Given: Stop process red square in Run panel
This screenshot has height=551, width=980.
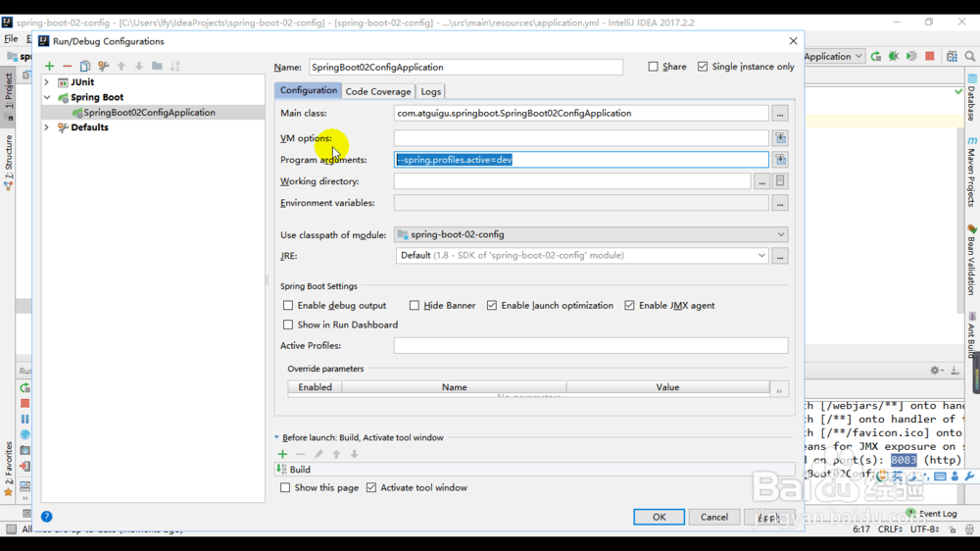Looking at the screenshot, I should coord(25,403).
